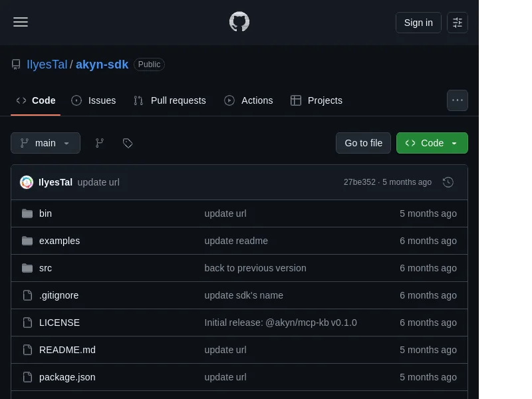The width and height of the screenshot is (532, 399).
Task: Click the LICENSE file icon
Action: tap(27, 323)
